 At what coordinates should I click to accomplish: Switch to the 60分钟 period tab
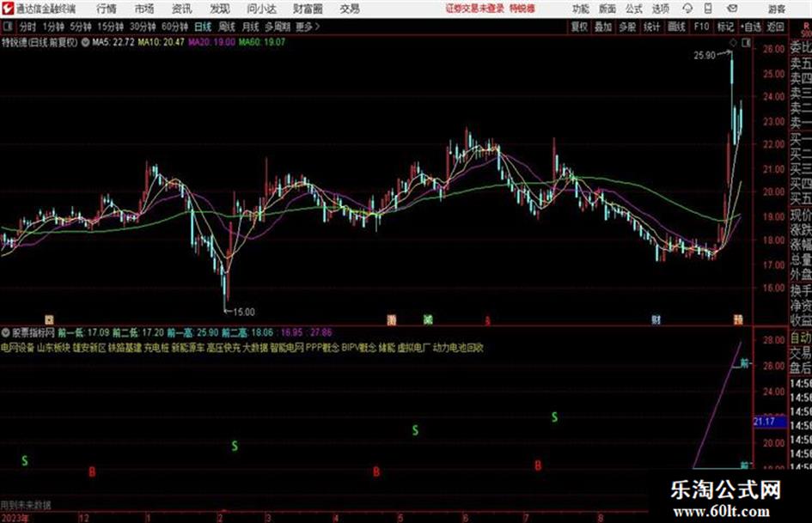(174, 27)
